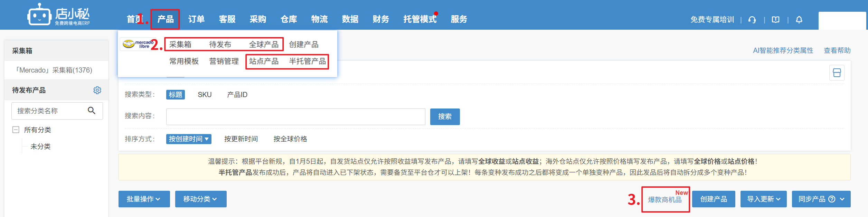Open 首页 in the top navigation
Viewport: 868px width, 217px height.
[135, 19]
